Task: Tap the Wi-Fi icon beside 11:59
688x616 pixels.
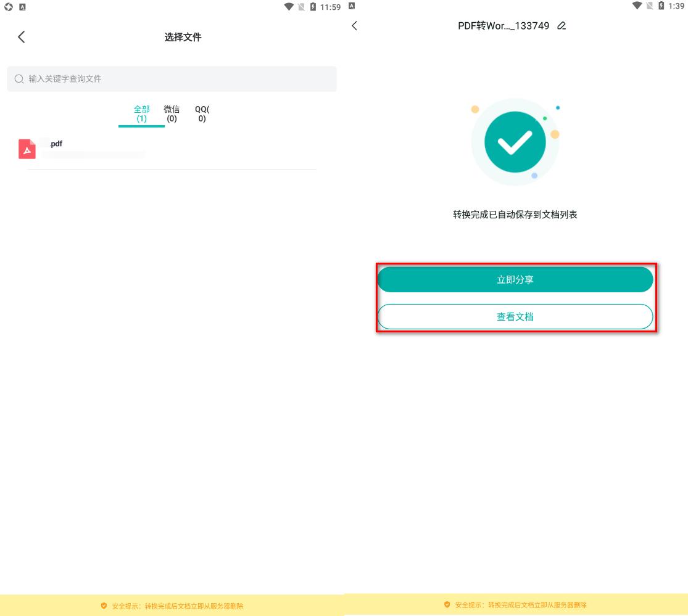Action: point(289,7)
